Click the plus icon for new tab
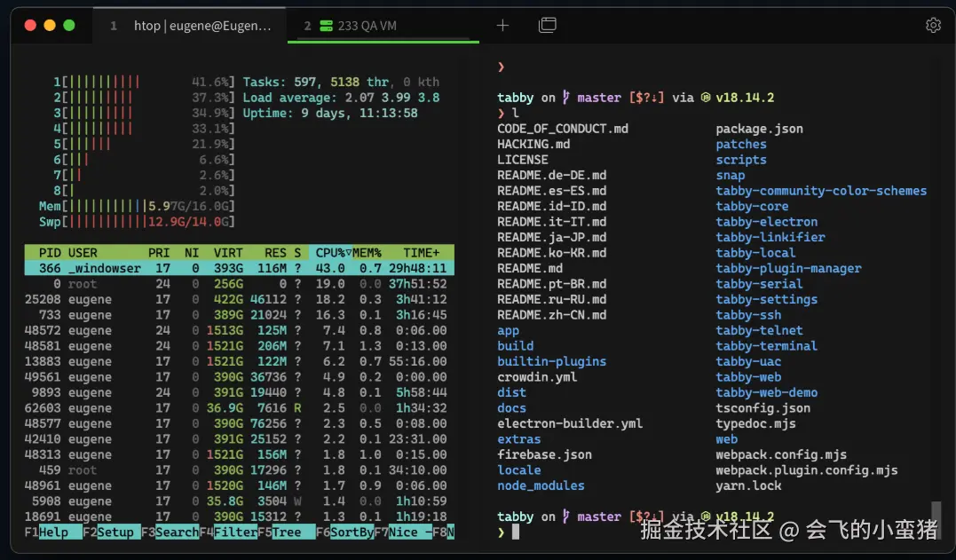This screenshot has height=560, width=956. point(502,25)
